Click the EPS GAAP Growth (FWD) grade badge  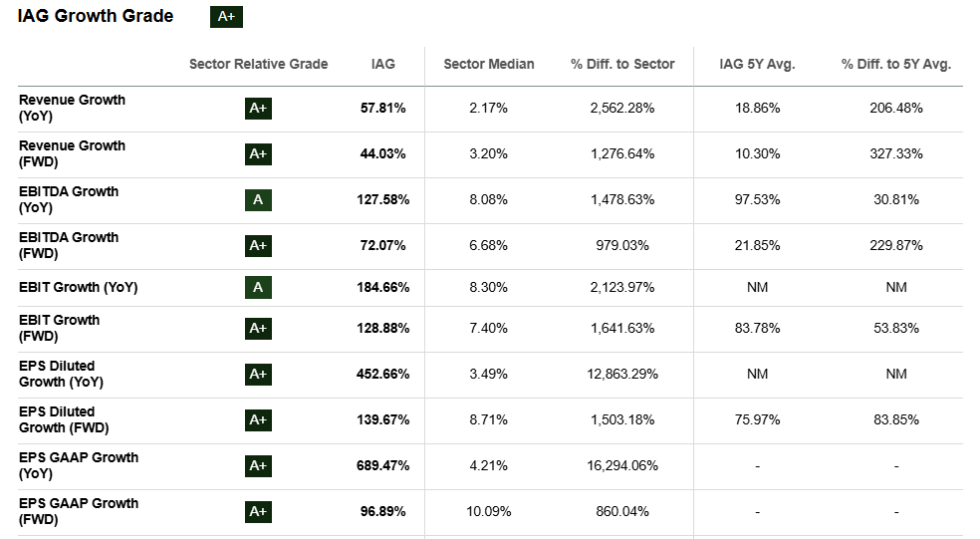tap(258, 511)
